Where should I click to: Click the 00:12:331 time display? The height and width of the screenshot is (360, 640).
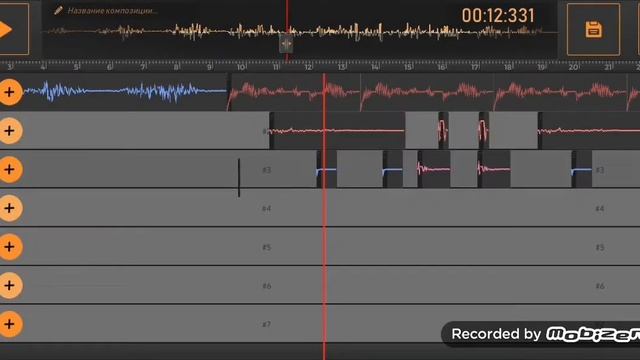(x=498, y=16)
